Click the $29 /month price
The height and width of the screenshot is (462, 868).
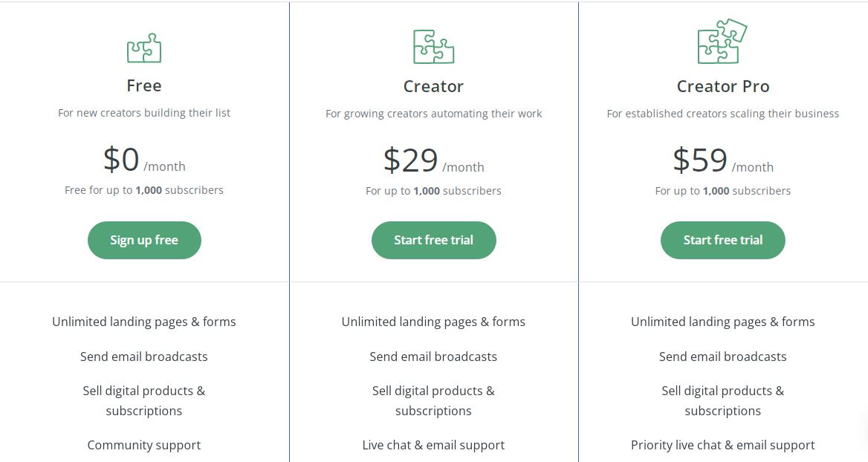[433, 160]
